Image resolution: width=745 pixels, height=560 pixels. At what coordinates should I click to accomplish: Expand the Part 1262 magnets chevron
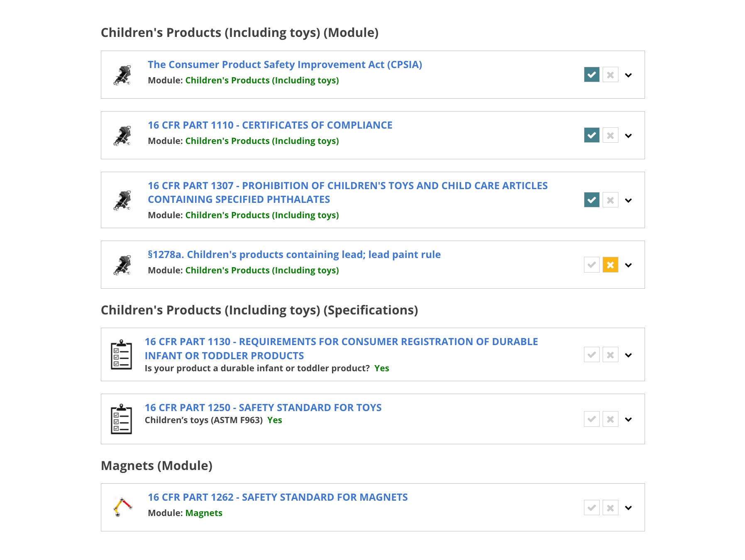628,508
